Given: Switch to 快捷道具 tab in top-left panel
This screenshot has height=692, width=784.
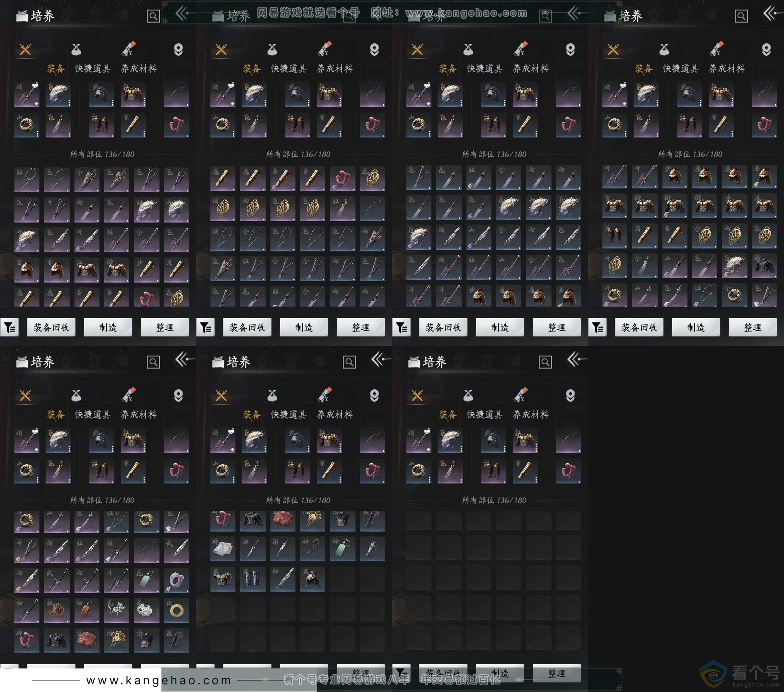Looking at the screenshot, I should tap(93, 69).
